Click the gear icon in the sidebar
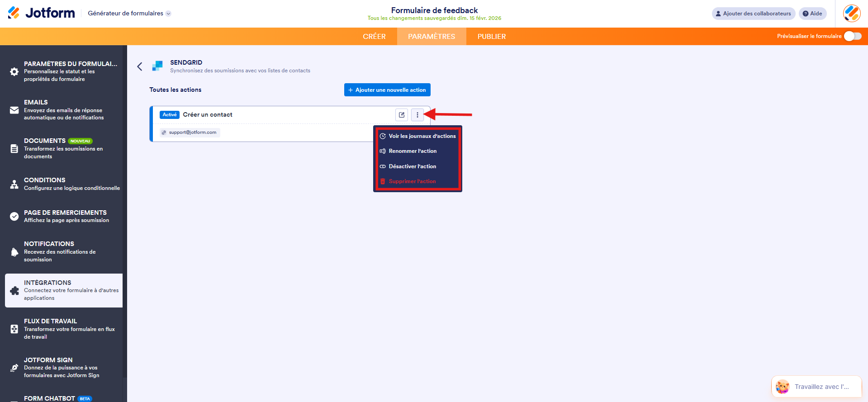The image size is (868, 402). [14, 71]
